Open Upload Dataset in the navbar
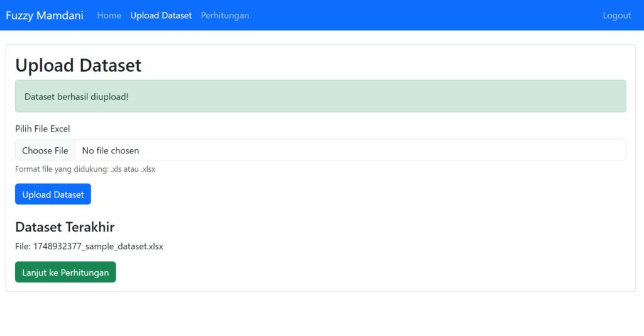The height and width of the screenshot is (336, 644). click(x=161, y=15)
